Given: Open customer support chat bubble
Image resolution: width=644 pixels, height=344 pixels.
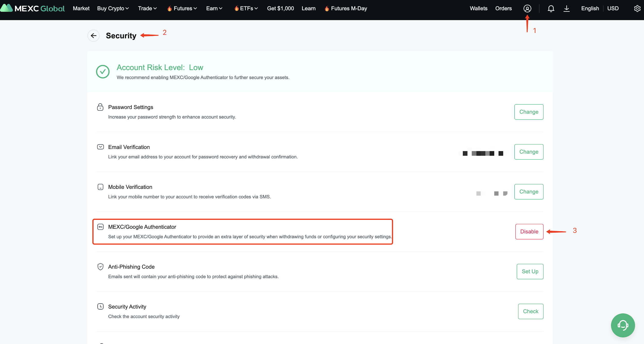Looking at the screenshot, I should coord(623,325).
